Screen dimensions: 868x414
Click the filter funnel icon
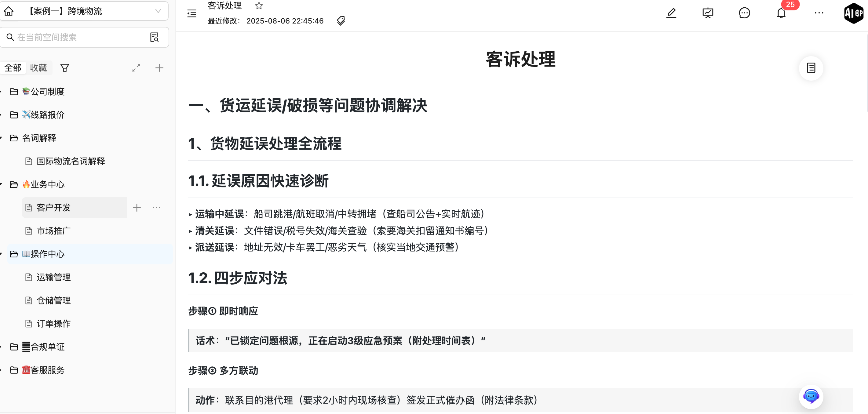click(65, 68)
